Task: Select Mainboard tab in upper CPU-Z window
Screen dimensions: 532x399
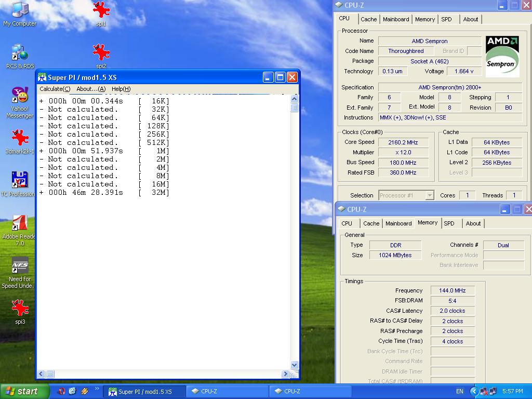Action: tap(396, 19)
